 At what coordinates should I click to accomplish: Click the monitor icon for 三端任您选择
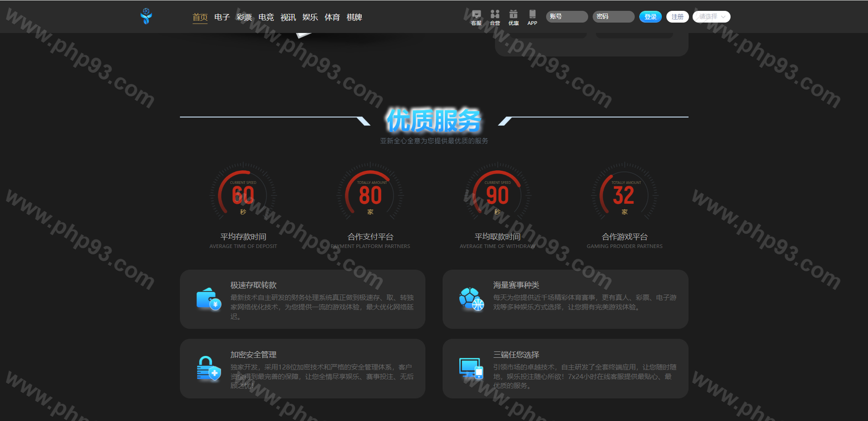point(471,369)
